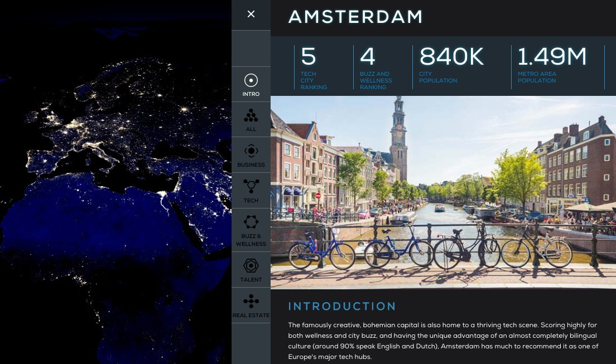Open the Business section icon
The width and height of the screenshot is (616, 364).
click(x=251, y=152)
